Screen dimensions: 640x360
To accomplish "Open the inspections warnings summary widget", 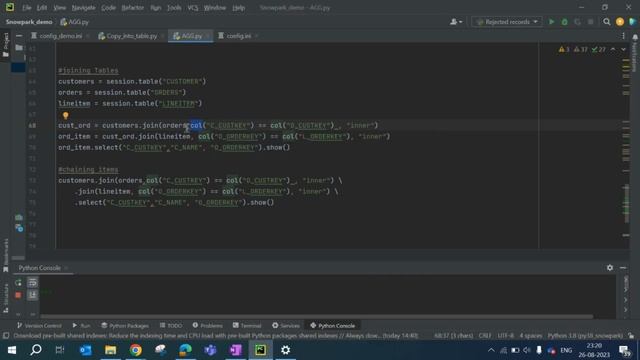I will click(582, 49).
